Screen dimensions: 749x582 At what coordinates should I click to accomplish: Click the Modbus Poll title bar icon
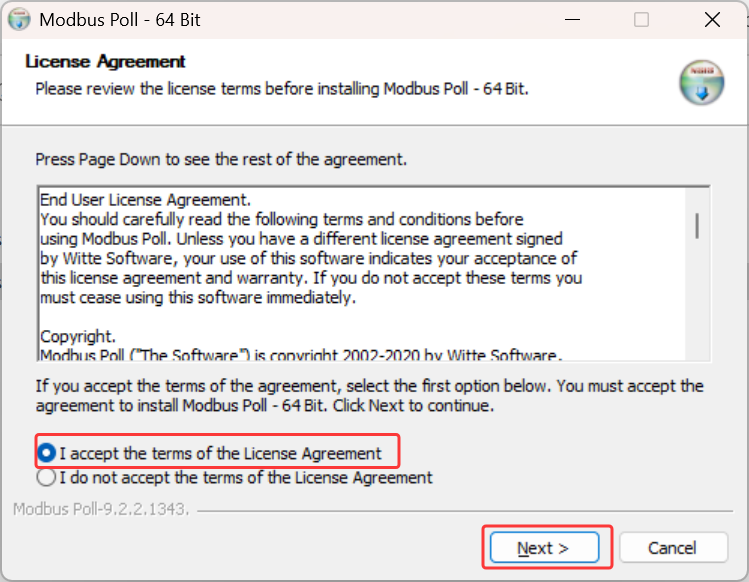tap(19, 20)
